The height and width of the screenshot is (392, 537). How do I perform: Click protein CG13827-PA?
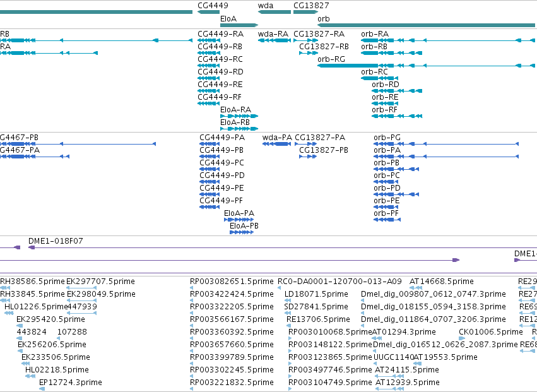pyautogui.click(x=307, y=144)
